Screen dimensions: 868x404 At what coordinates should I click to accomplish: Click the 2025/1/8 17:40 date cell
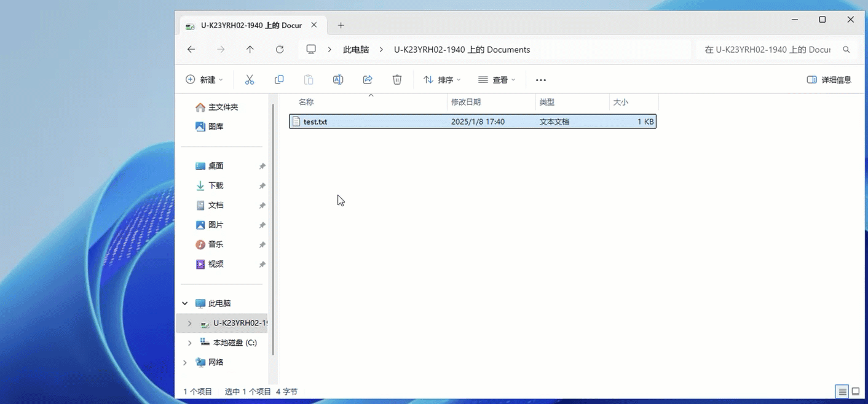click(478, 122)
